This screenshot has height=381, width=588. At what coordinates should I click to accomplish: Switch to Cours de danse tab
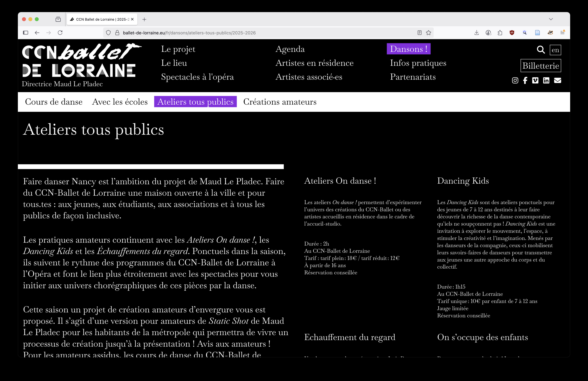pyautogui.click(x=54, y=102)
